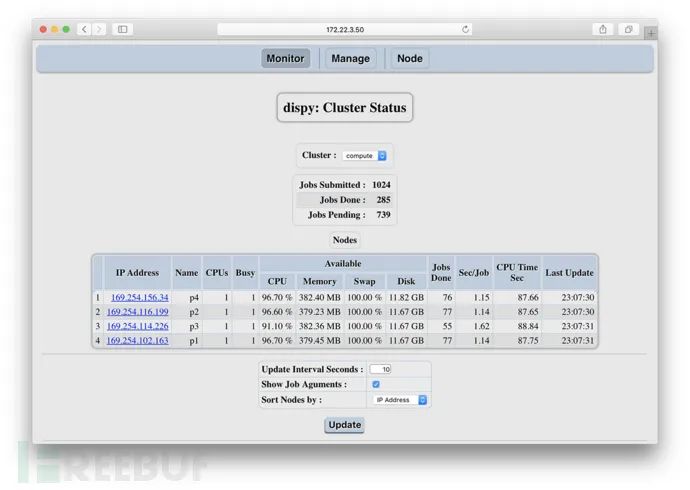
Task: Click Memory column header
Action: point(319,281)
